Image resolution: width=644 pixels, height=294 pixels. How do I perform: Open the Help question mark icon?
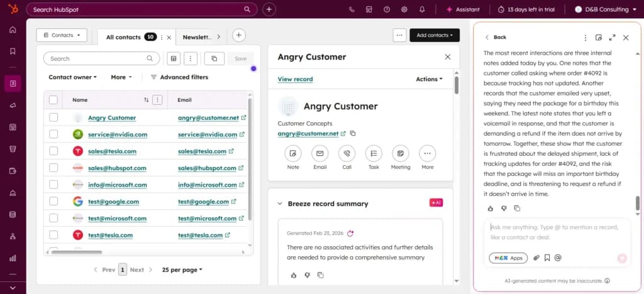pyautogui.click(x=387, y=9)
